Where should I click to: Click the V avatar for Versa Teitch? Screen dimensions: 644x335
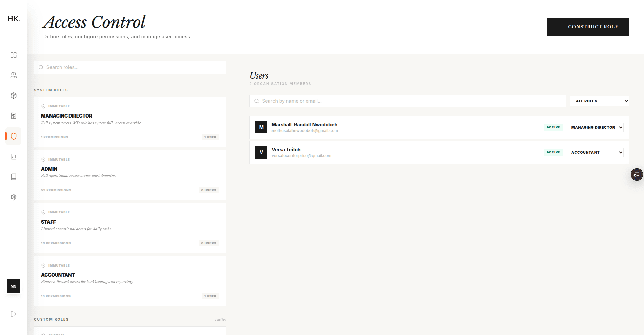pyautogui.click(x=261, y=152)
